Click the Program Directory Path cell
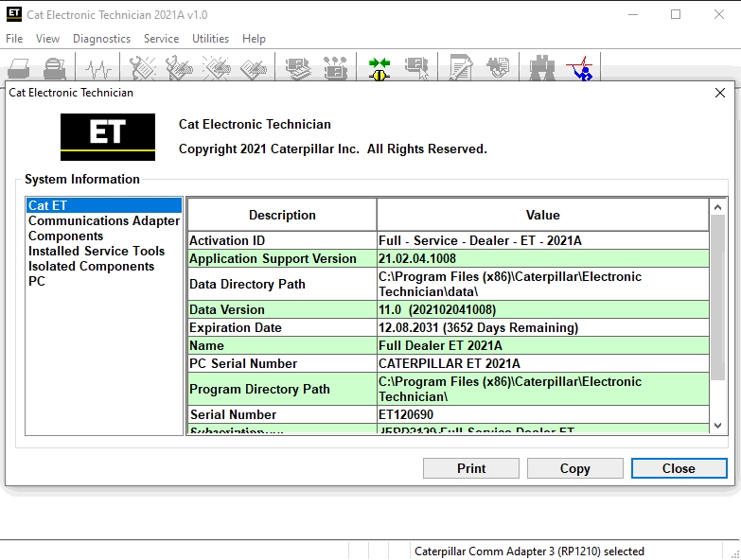Screen dimensions: 741x560 click(x=282, y=389)
